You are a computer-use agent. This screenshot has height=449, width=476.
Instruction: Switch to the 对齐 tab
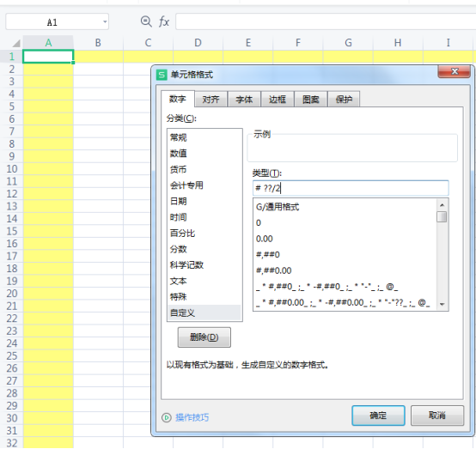pyautogui.click(x=211, y=100)
